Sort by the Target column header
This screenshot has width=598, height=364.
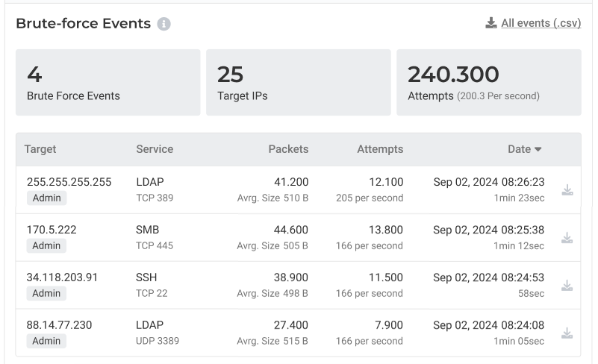(x=40, y=149)
